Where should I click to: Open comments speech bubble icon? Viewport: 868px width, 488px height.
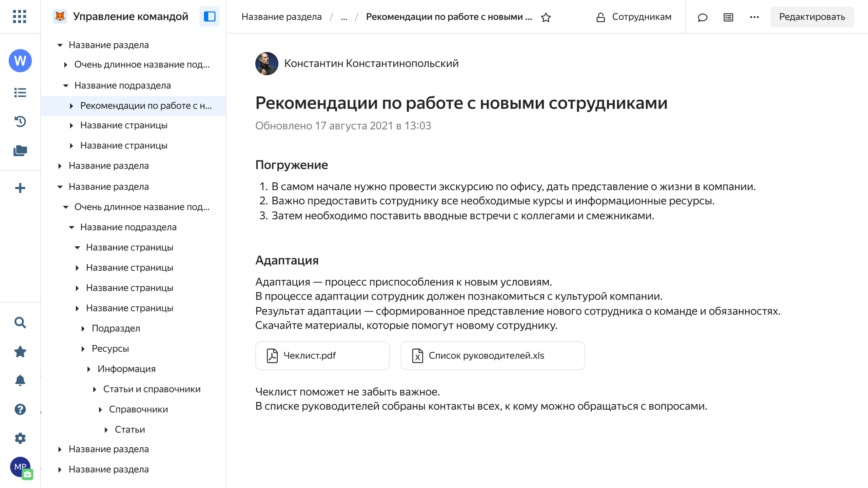tap(702, 17)
